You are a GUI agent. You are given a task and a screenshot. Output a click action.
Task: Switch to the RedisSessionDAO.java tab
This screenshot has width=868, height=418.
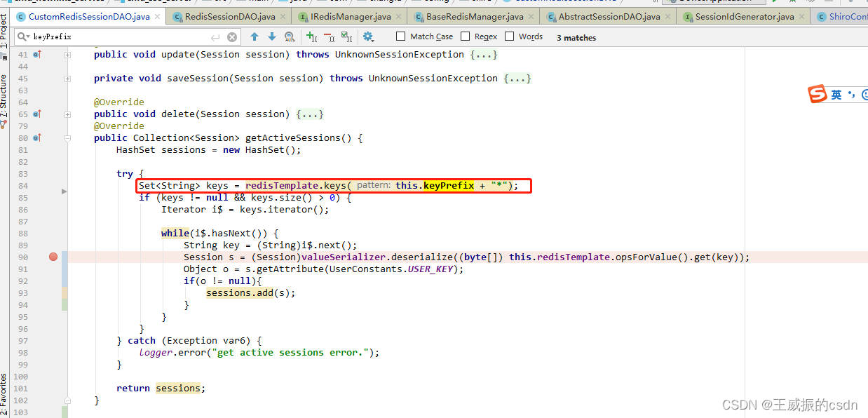point(230,16)
